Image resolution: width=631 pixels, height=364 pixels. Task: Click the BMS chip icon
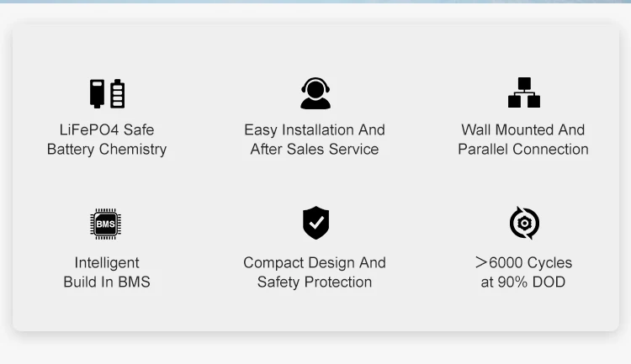click(x=106, y=224)
